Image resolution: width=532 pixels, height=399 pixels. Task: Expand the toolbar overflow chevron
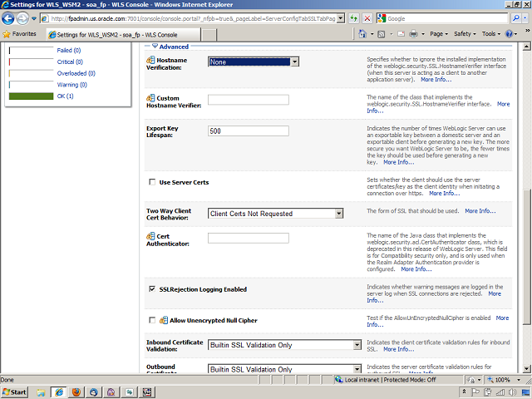tap(528, 31)
